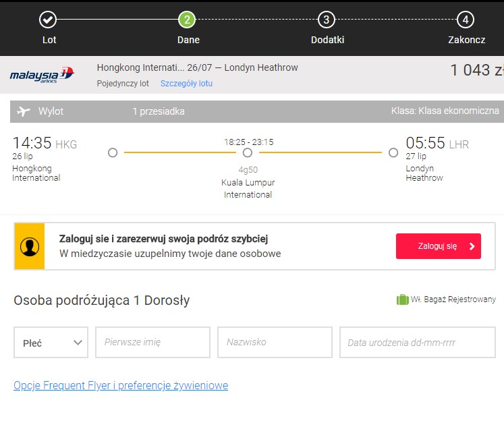Click the Wylot header label
504x429 pixels.
click(x=51, y=111)
